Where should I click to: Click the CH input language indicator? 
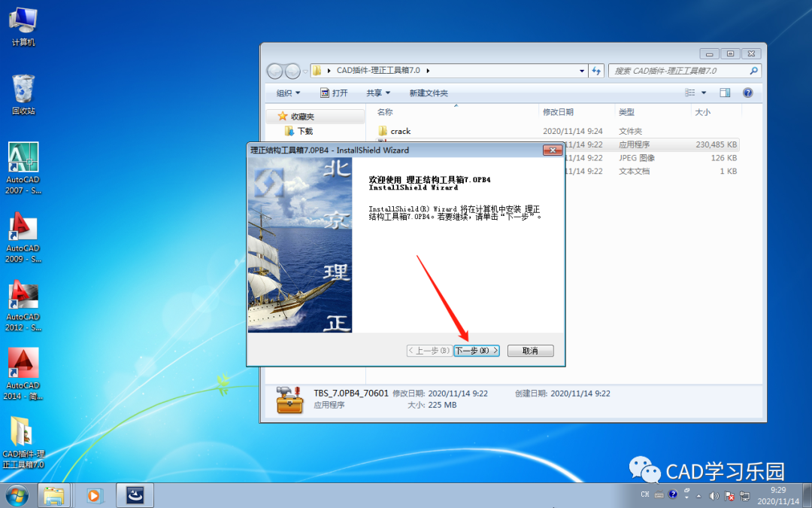[645, 494]
